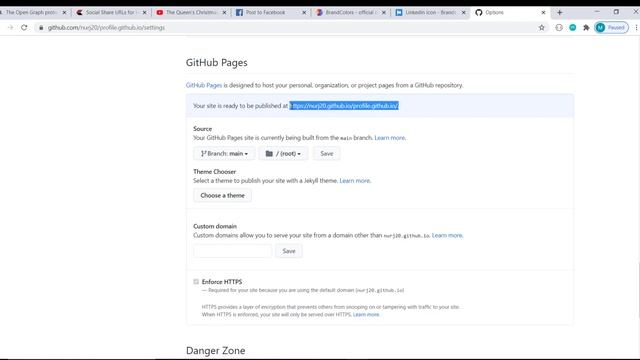This screenshot has height=360, width=640.
Task: Open the Extensions puzzle icon
Action: click(x=586, y=28)
